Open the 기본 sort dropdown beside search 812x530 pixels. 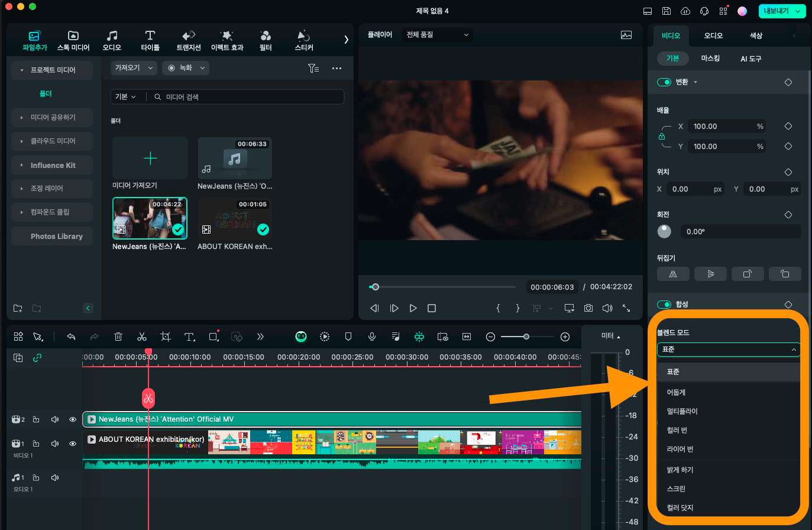(125, 96)
